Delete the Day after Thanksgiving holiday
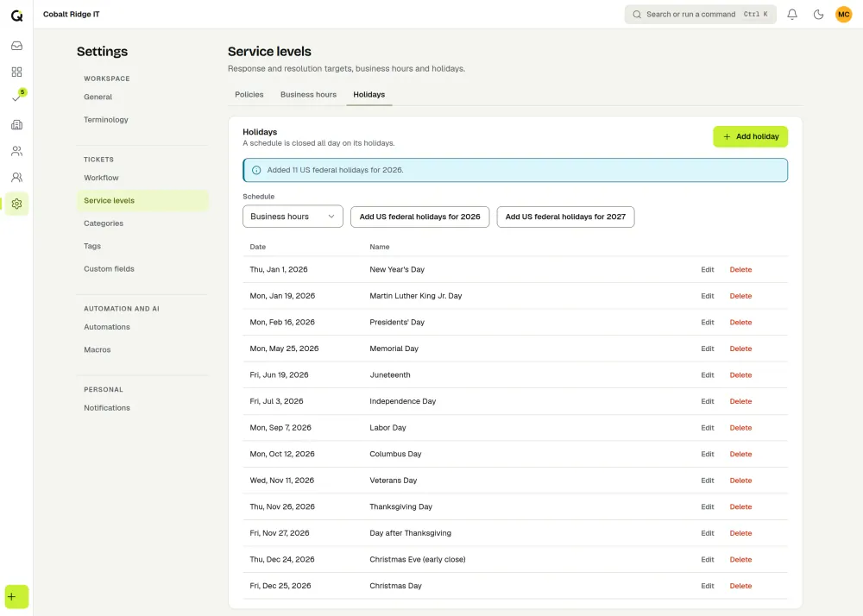This screenshot has width=863, height=616. point(740,533)
